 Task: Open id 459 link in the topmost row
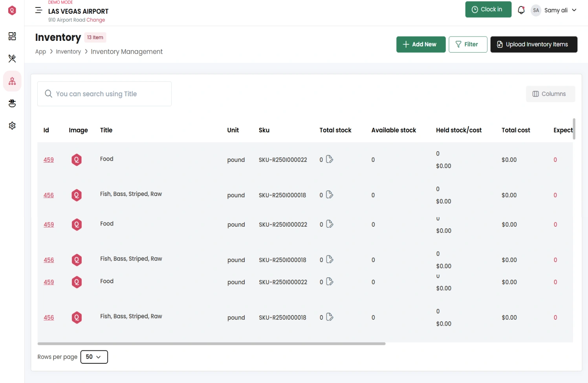pyautogui.click(x=49, y=159)
